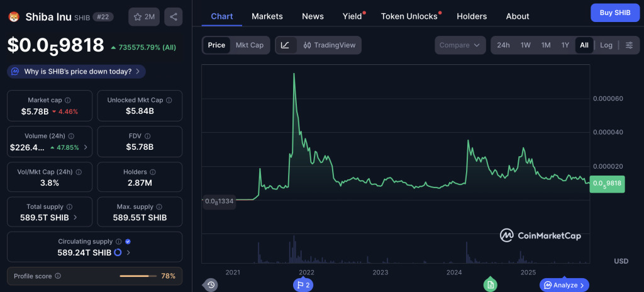Switch to the line chart icon

click(x=286, y=45)
